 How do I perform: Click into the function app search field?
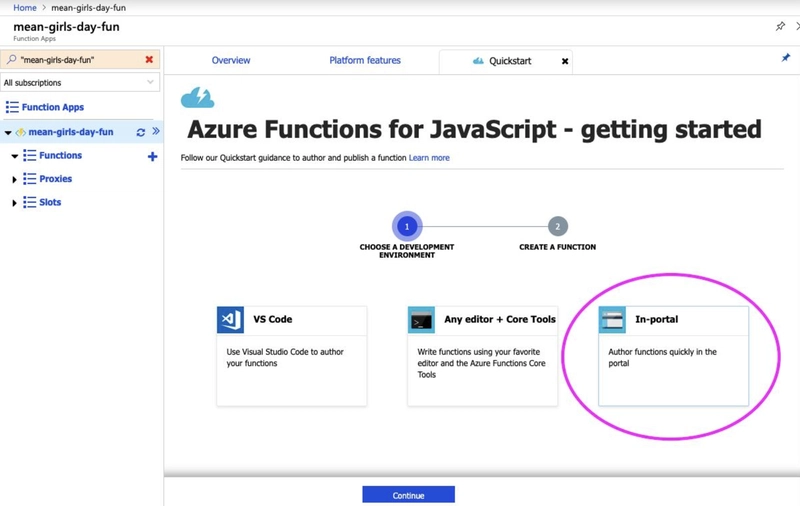pos(81,60)
